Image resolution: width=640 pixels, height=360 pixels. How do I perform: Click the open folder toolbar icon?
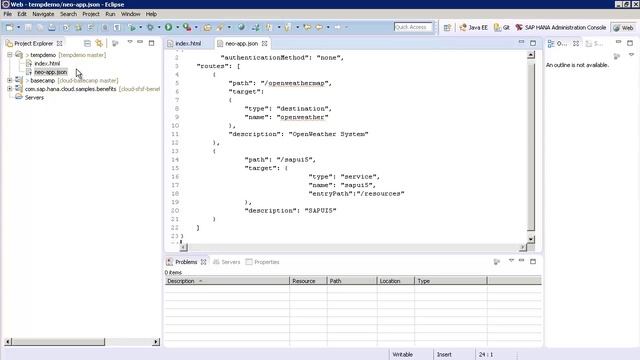pos(207,27)
